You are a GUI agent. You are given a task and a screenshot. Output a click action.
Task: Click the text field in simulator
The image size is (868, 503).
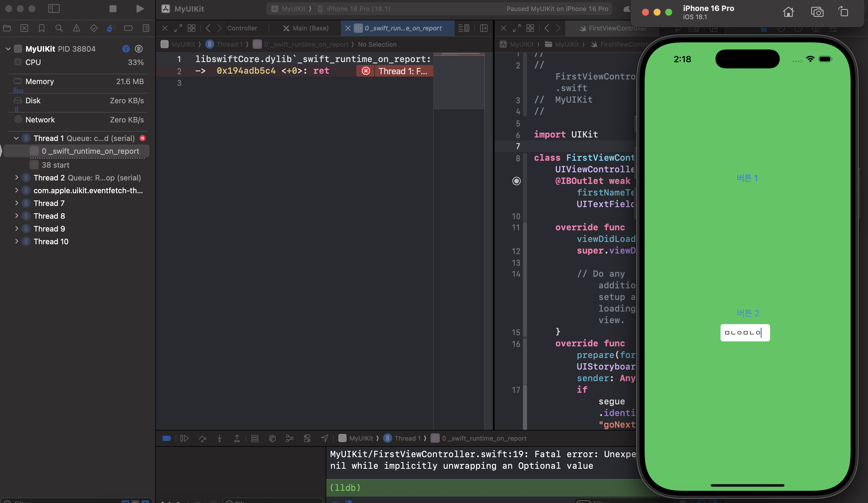745,333
